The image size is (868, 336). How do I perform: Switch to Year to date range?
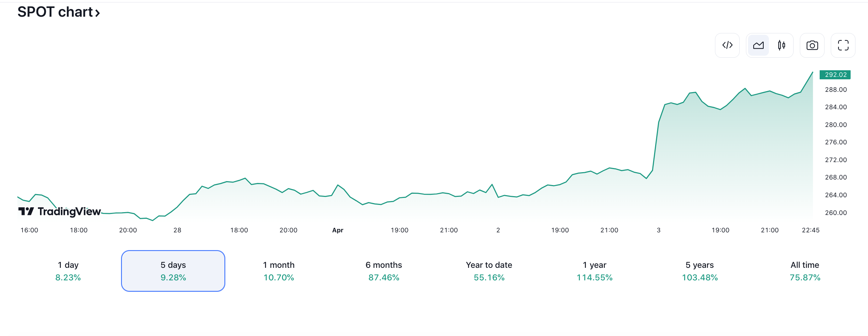(489, 271)
